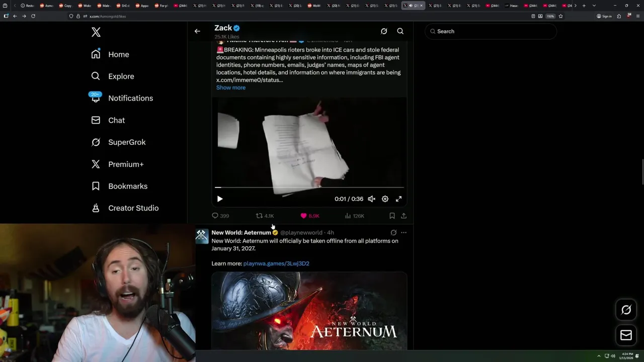Click Grok icon on New World tweet
Viewport: 644px width, 362px height.
tap(393, 233)
